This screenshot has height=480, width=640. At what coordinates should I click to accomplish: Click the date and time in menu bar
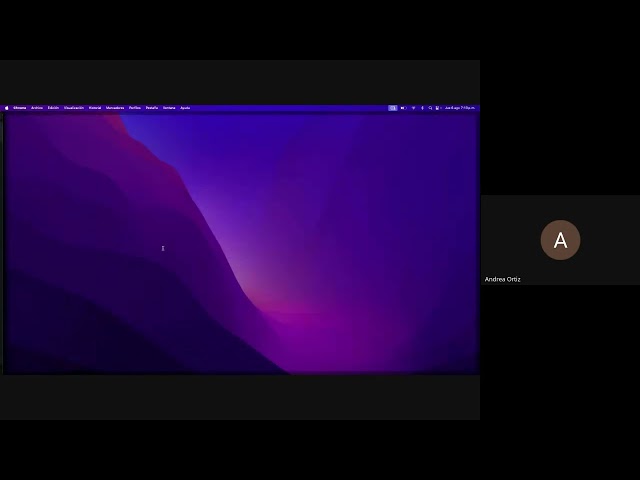(460, 108)
